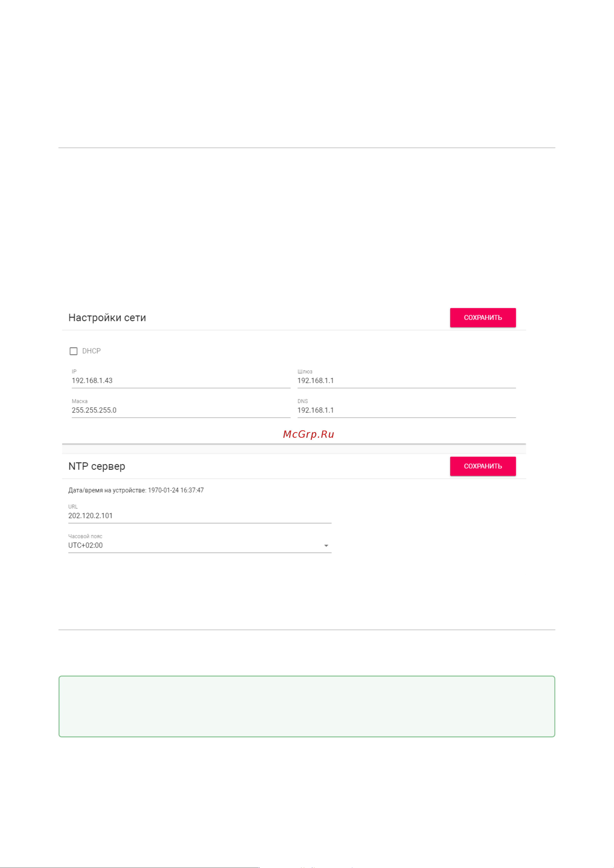Click the Маска 255.255.255.0 field
The image size is (614, 868).
[x=181, y=410]
